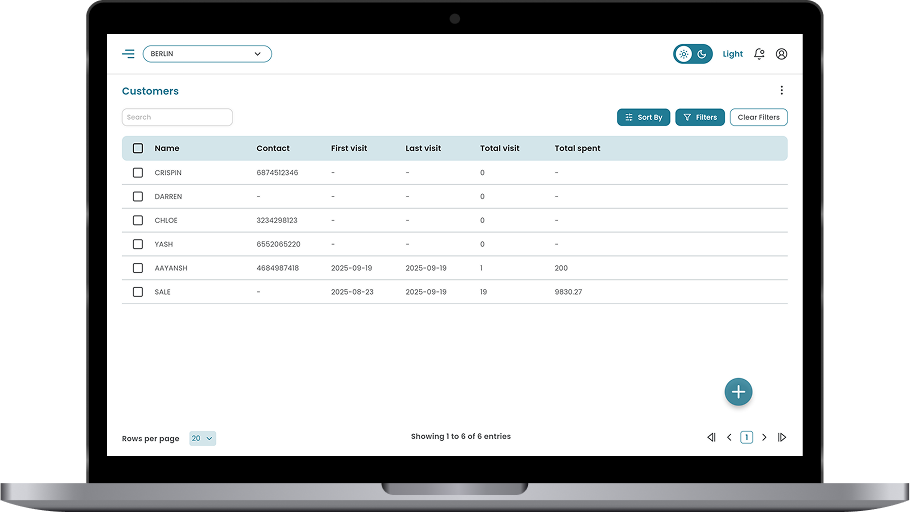Open the Sort By options

click(643, 117)
